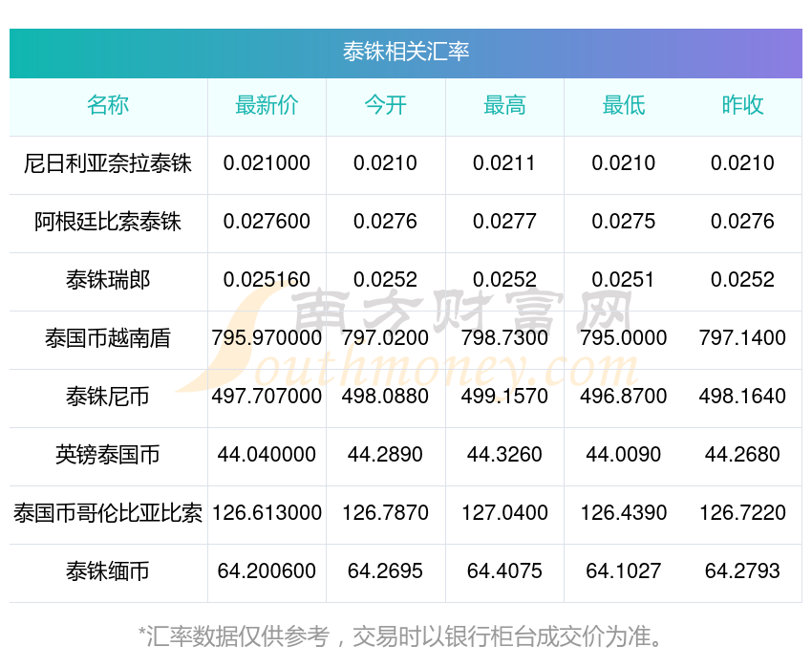Select the 最低 column header
Screen dimensions: 812x667
(624, 105)
